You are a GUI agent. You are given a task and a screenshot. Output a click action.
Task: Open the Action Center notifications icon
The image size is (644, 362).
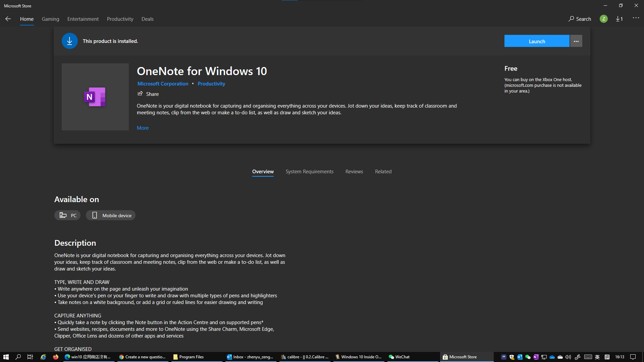tap(633, 357)
